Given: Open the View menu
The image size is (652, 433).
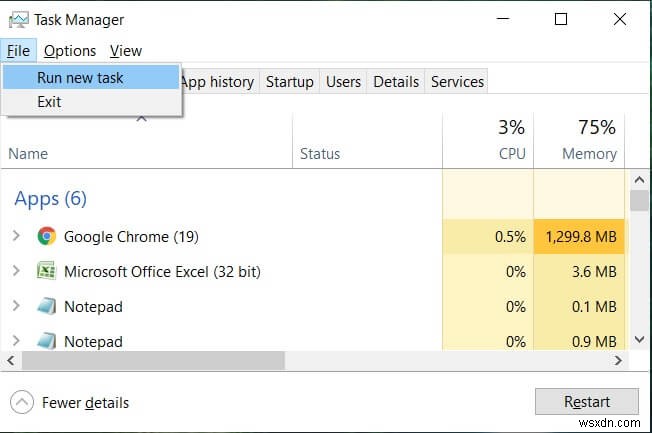Looking at the screenshot, I should click(126, 51).
